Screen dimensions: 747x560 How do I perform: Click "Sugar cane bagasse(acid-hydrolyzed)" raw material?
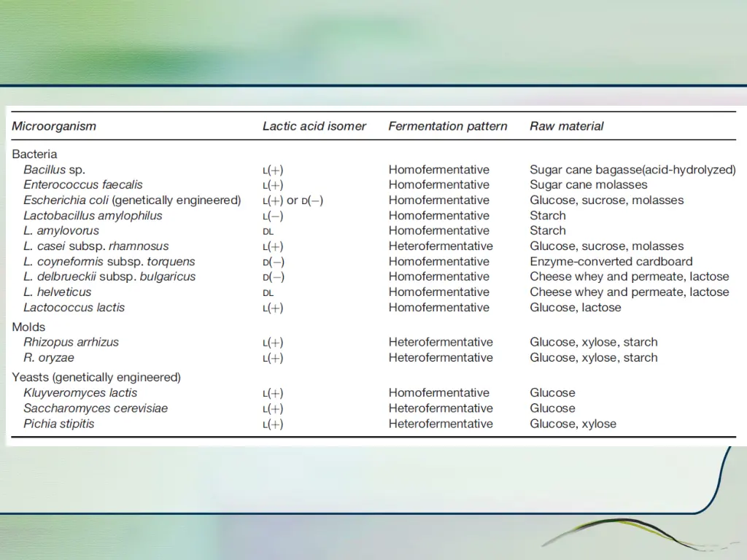pos(632,170)
